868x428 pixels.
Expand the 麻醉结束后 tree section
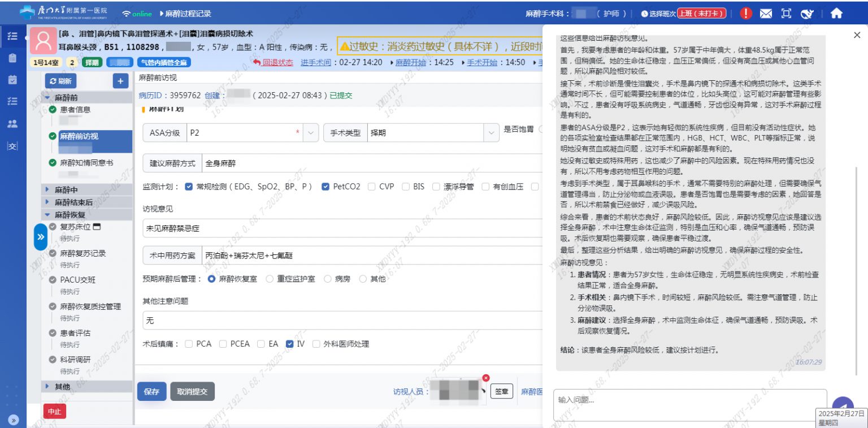coord(47,202)
